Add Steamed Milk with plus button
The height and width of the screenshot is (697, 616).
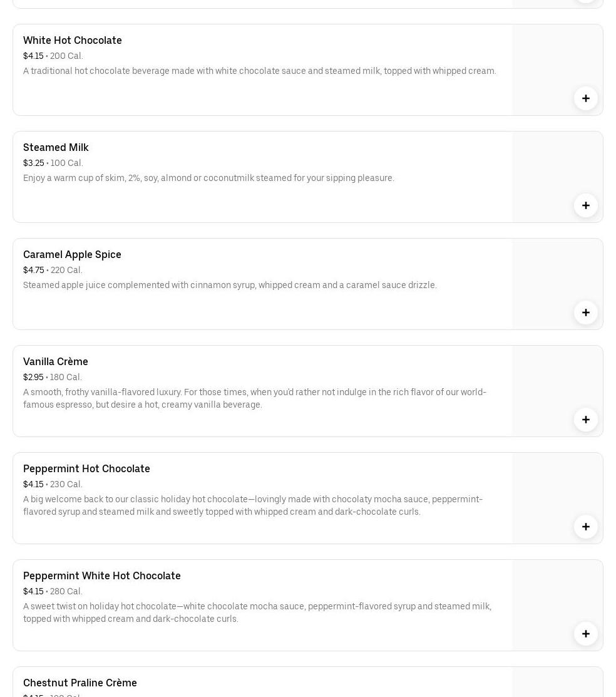tap(585, 205)
